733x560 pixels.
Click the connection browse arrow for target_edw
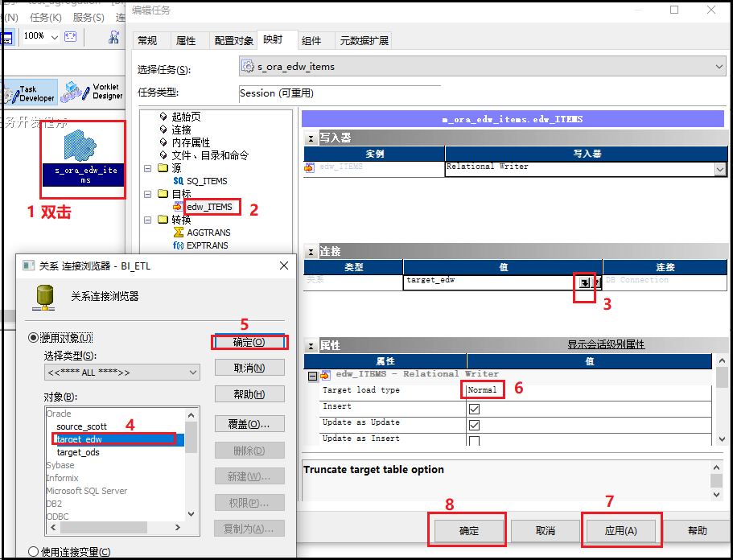tap(584, 282)
